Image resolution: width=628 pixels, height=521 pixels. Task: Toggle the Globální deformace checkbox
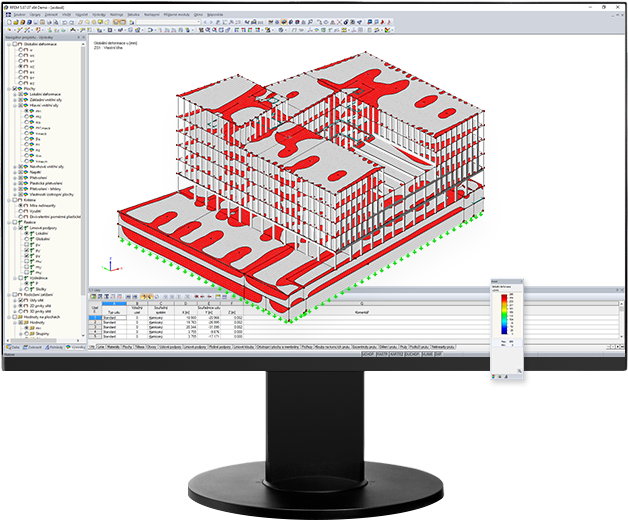[x=15, y=44]
